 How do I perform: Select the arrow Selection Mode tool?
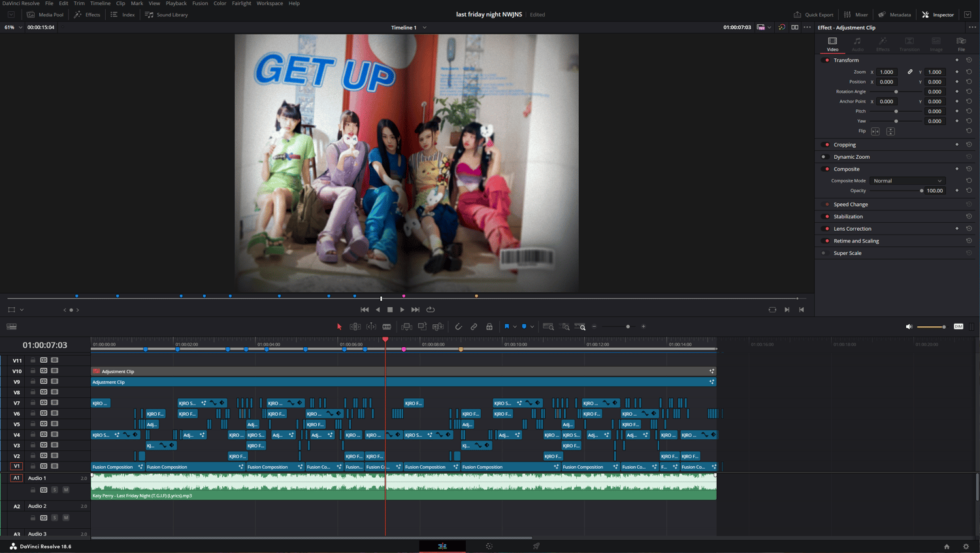[339, 327]
